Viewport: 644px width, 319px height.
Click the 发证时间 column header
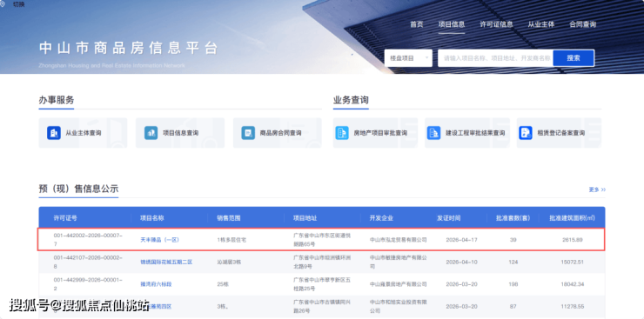point(448,217)
